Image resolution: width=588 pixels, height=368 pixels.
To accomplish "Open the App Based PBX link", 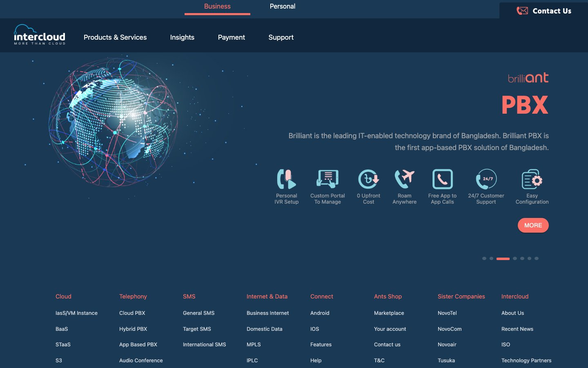I will click(138, 345).
